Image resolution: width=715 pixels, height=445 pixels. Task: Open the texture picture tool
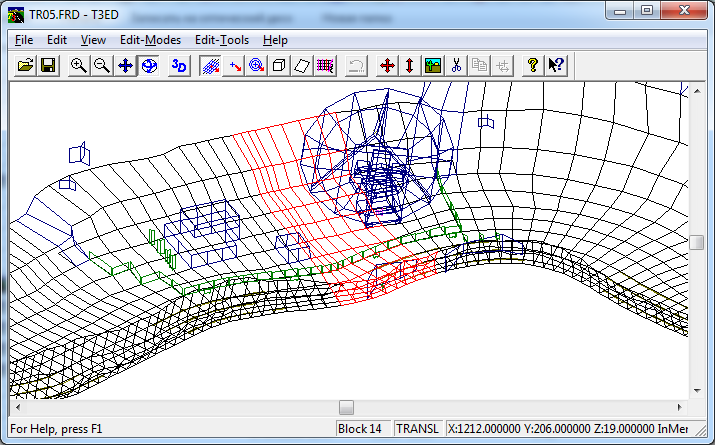click(432, 66)
